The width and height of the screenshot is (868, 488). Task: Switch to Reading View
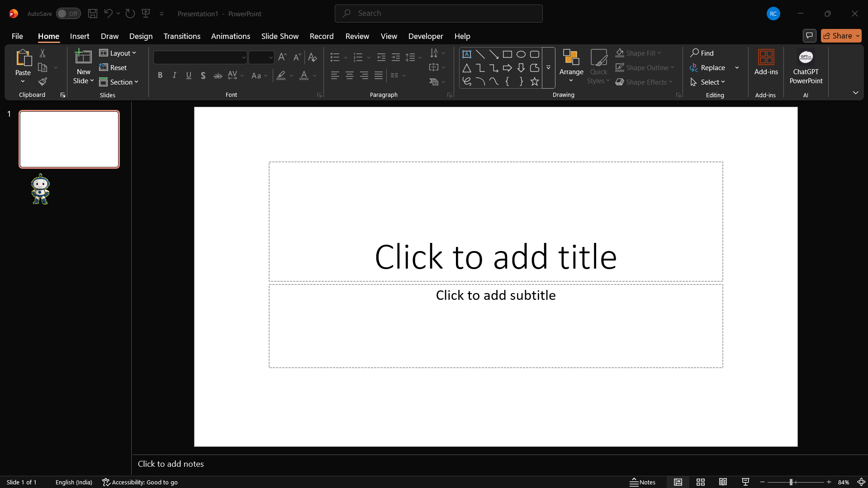click(723, 482)
